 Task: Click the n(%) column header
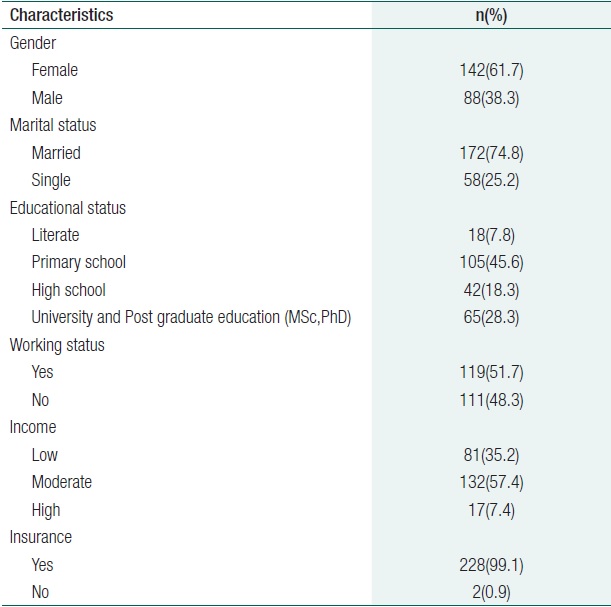click(491, 15)
